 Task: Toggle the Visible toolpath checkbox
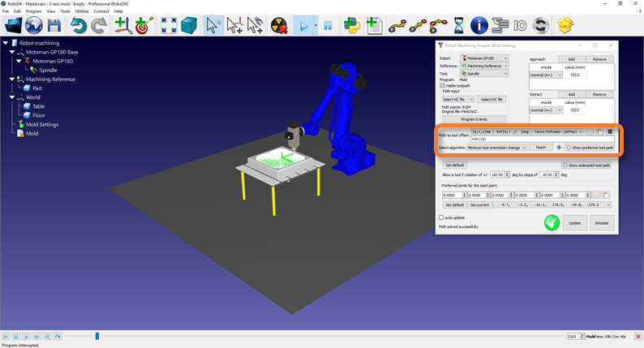(442, 85)
